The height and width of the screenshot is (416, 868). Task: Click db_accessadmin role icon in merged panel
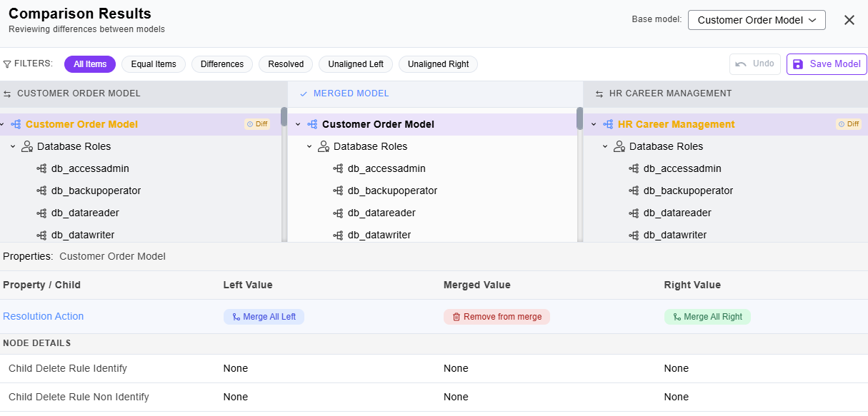point(338,168)
